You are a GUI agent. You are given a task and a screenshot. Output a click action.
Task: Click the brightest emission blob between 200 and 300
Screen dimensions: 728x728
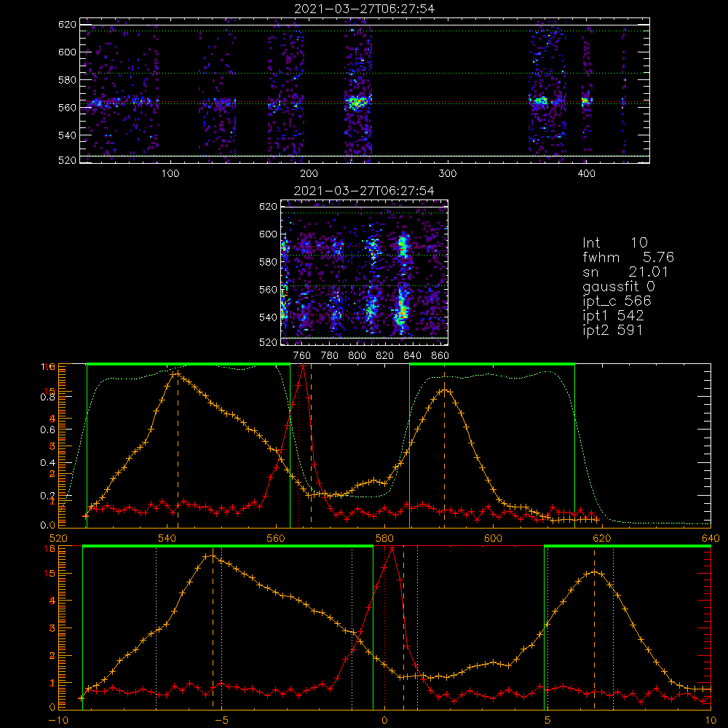pyautogui.click(x=357, y=102)
